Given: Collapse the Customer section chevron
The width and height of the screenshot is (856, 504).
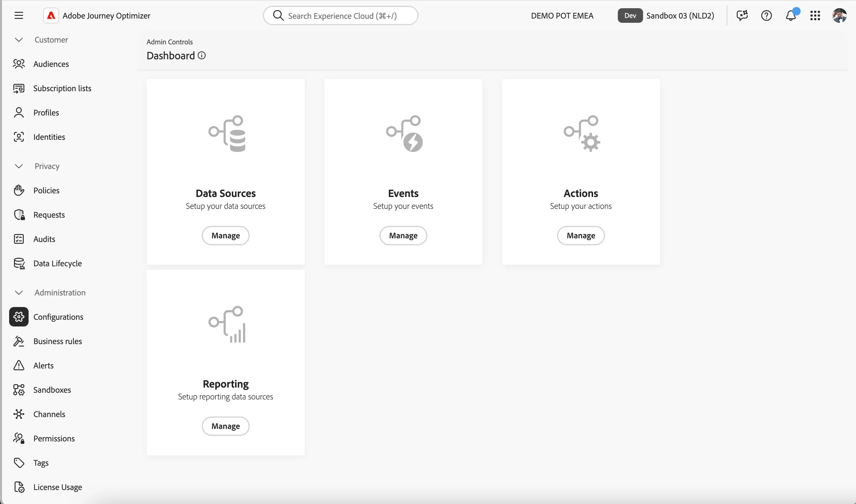Looking at the screenshot, I should click(x=19, y=40).
